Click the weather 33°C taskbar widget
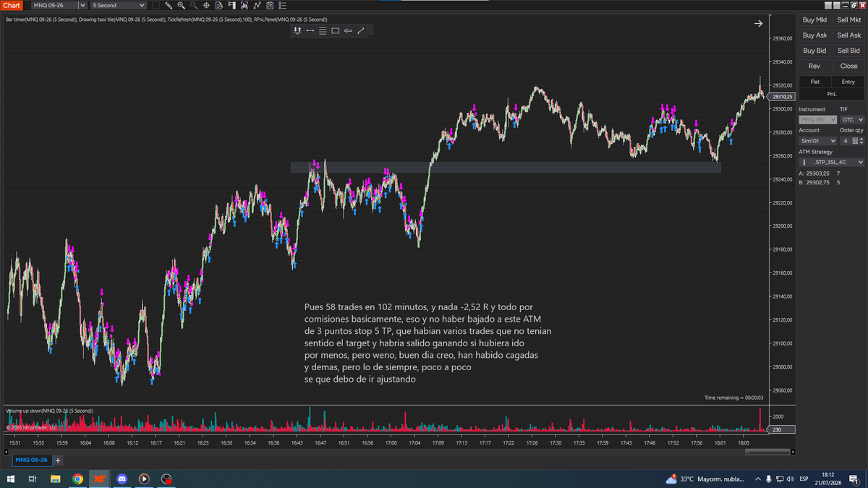The height and width of the screenshot is (488, 868). click(704, 479)
